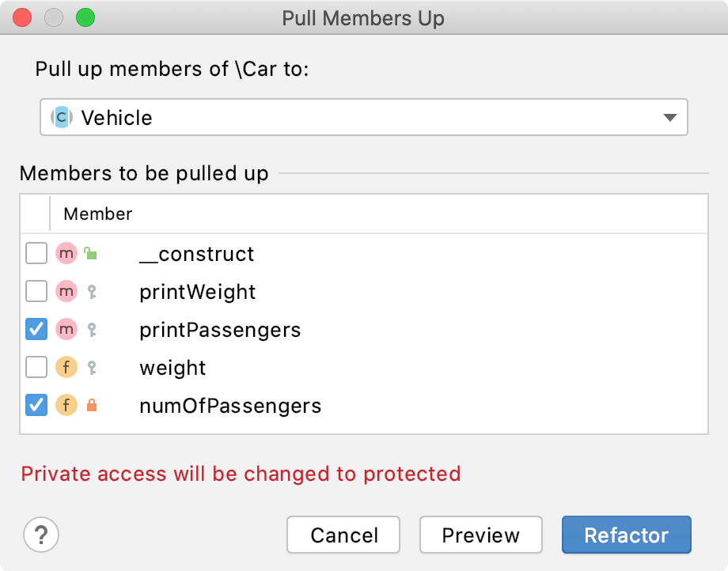
Task: Click the Cancel button
Action: click(343, 535)
